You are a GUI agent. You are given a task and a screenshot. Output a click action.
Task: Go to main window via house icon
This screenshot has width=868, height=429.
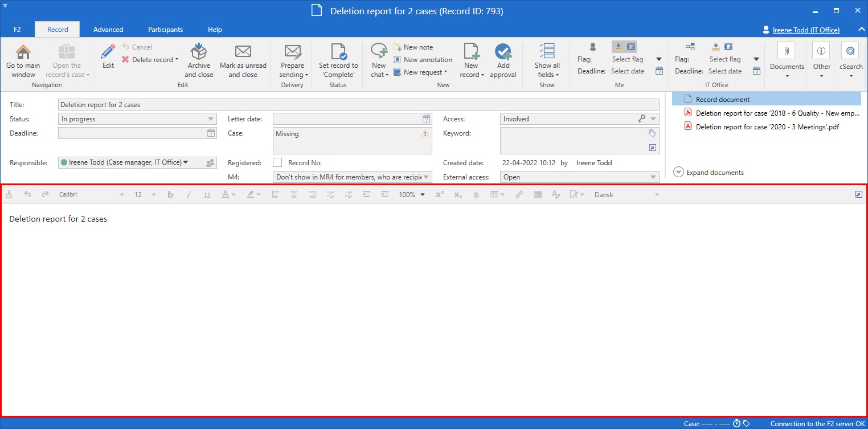pyautogui.click(x=23, y=52)
